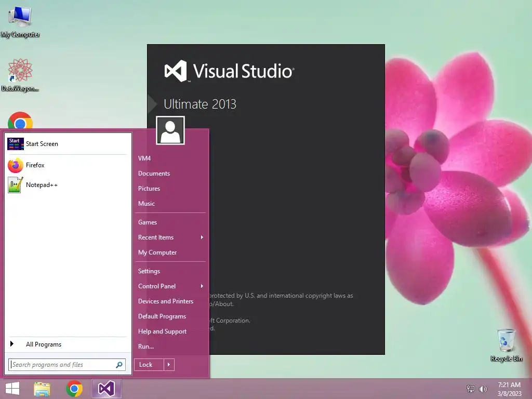Open File Explorer from the taskbar
Viewport: 532px width, 399px height.
(x=42, y=389)
